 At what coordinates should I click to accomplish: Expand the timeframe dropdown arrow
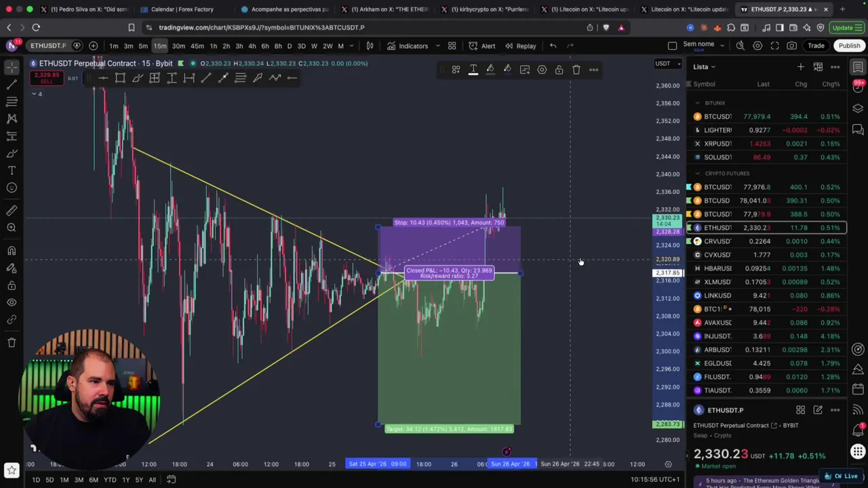(352, 45)
